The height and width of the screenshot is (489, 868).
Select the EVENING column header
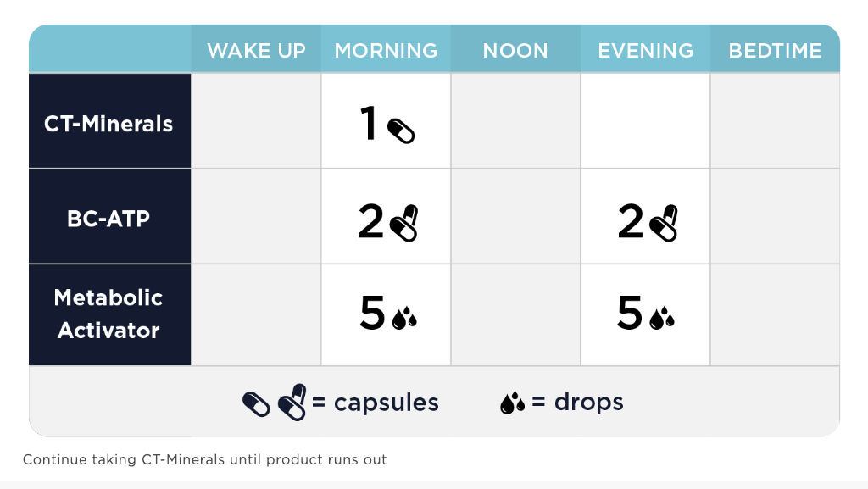pos(645,51)
